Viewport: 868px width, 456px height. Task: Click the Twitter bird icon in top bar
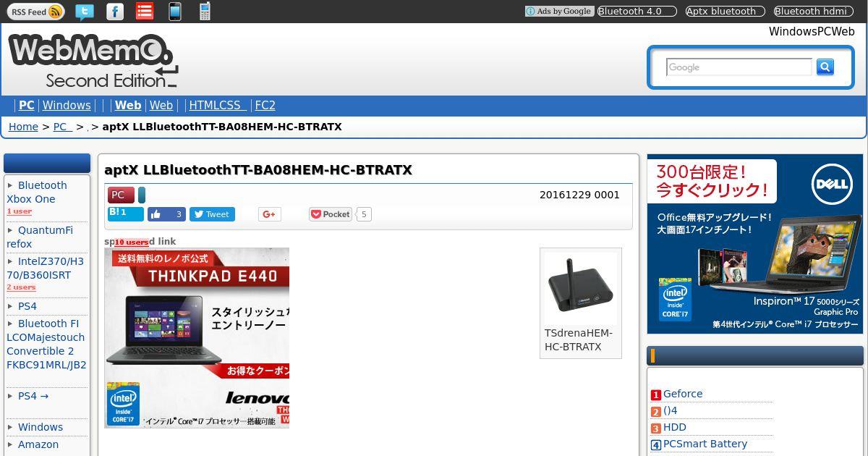tap(85, 12)
